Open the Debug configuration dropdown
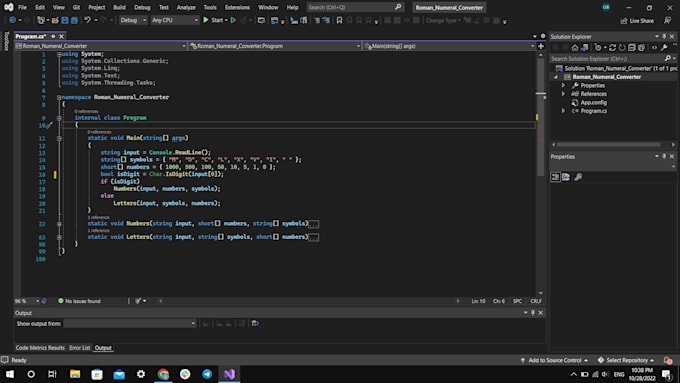Screen dimensions: 680x383 click(x=133, y=20)
